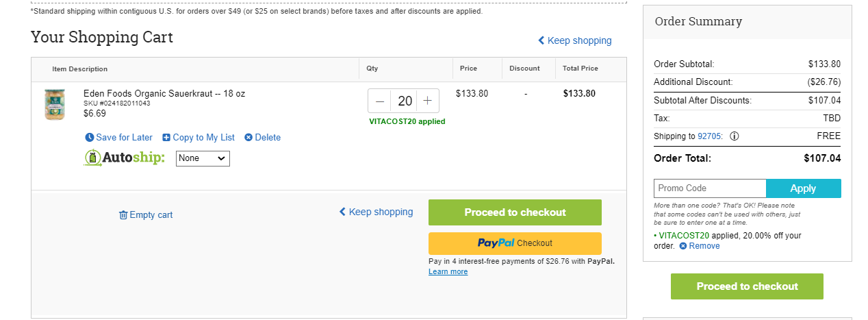Click the green Proceed to checkout button in cart

(x=515, y=212)
